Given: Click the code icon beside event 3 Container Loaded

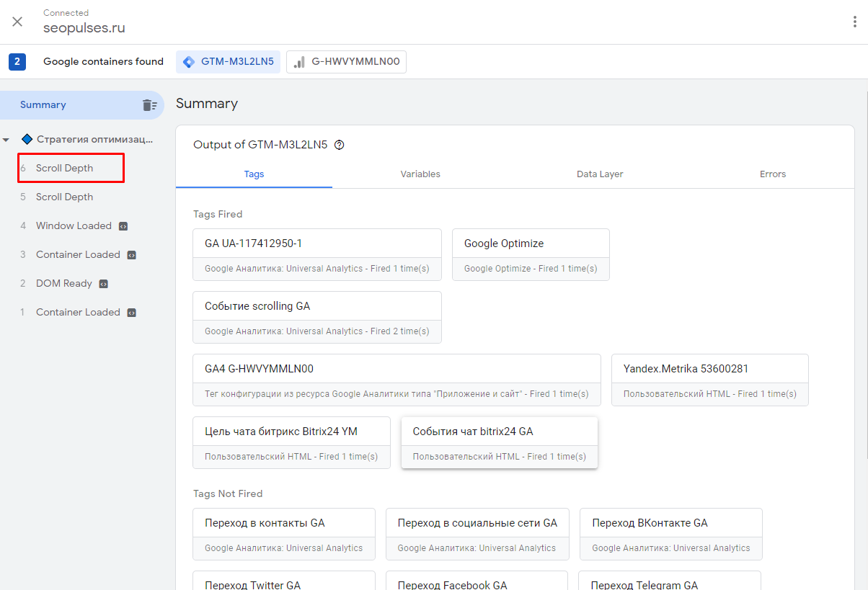Looking at the screenshot, I should pyautogui.click(x=132, y=255).
